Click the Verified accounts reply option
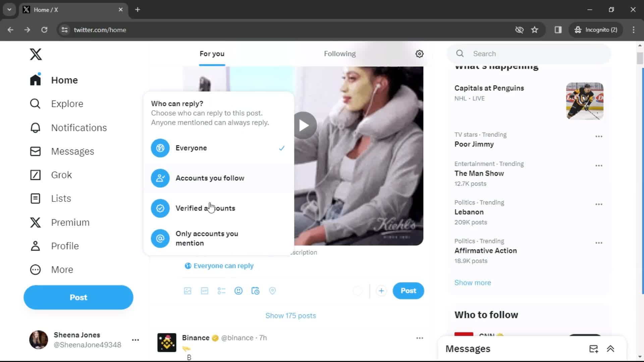 click(x=205, y=208)
